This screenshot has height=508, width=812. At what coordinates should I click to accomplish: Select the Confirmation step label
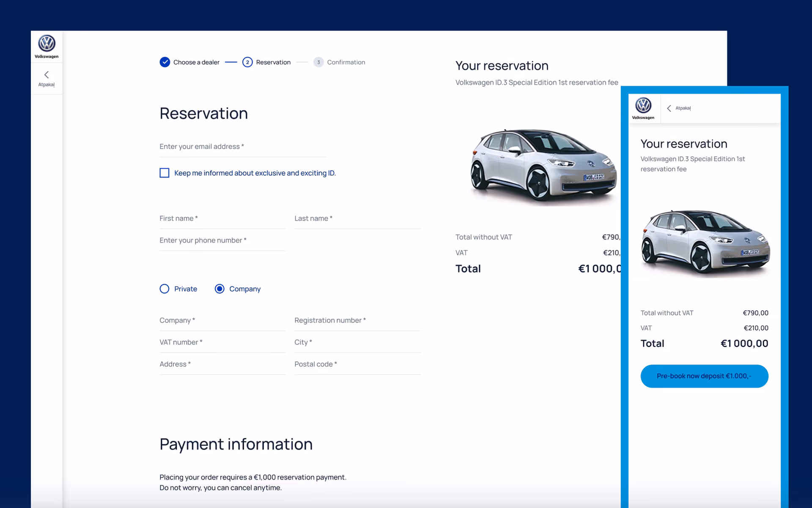[x=346, y=62]
